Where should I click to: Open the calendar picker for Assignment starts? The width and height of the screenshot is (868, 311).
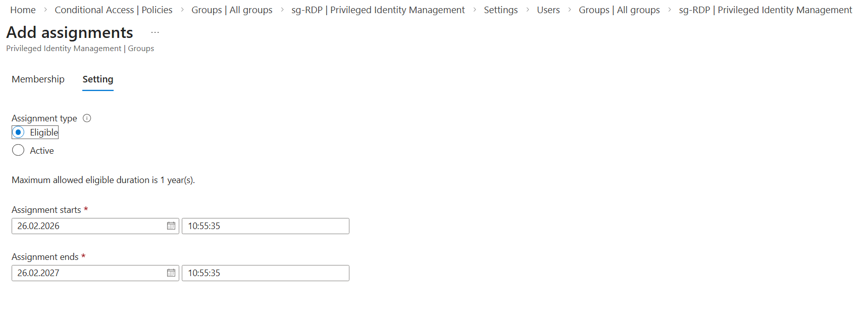pos(171,226)
